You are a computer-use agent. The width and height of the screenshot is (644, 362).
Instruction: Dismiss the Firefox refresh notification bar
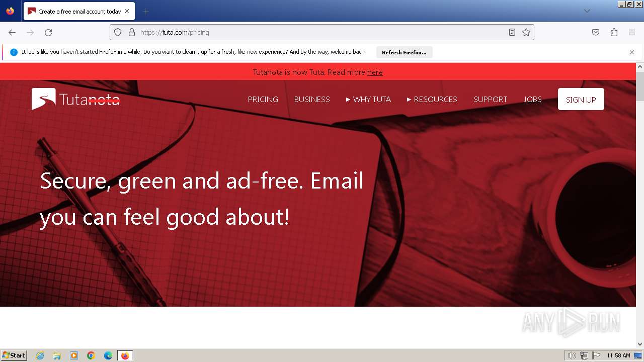click(632, 52)
